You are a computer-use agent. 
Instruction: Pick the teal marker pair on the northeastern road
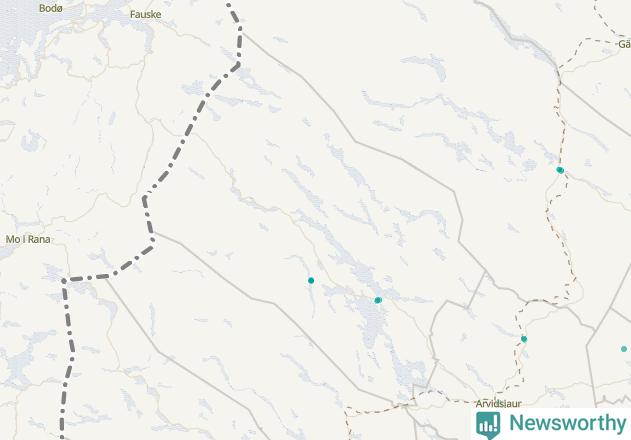coord(560,170)
